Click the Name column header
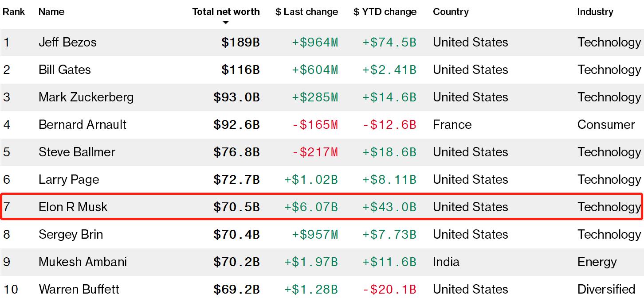The width and height of the screenshot is (644, 302). (51, 12)
